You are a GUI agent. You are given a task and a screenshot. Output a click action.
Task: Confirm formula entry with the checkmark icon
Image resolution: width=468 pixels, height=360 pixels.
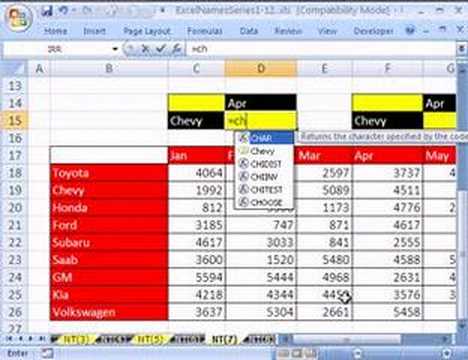[161, 49]
